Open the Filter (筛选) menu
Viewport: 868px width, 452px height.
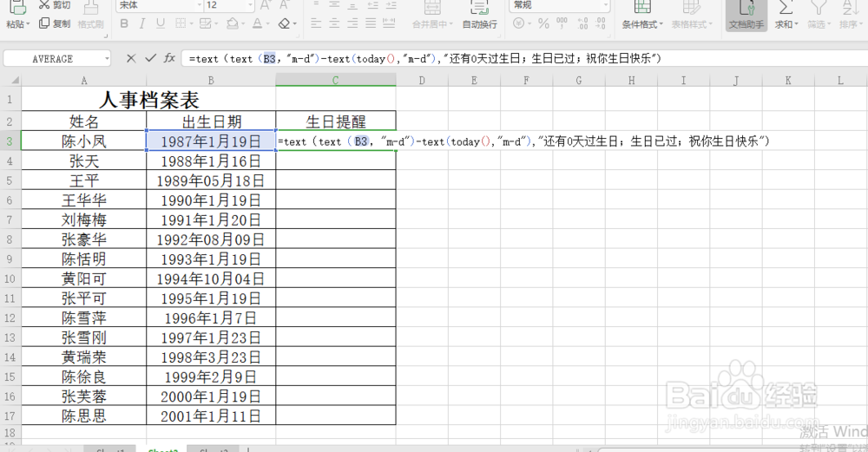[819, 15]
